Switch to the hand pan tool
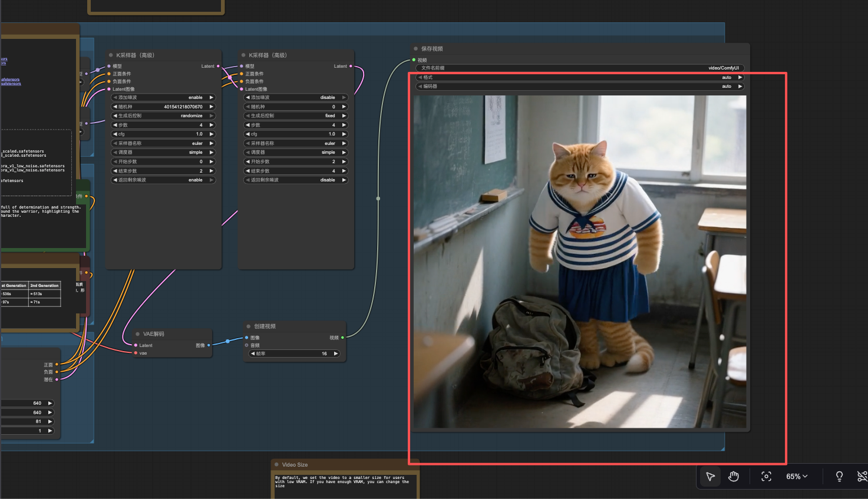This screenshot has height=499, width=868. (734, 477)
